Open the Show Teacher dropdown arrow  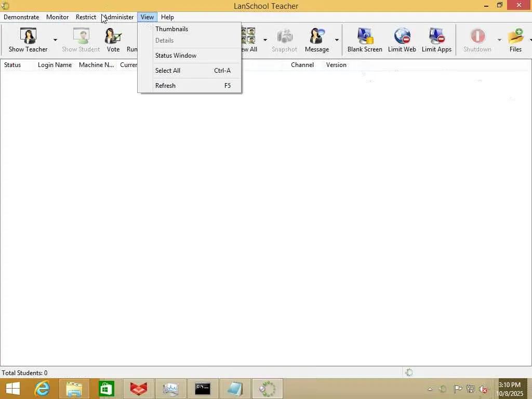55,40
